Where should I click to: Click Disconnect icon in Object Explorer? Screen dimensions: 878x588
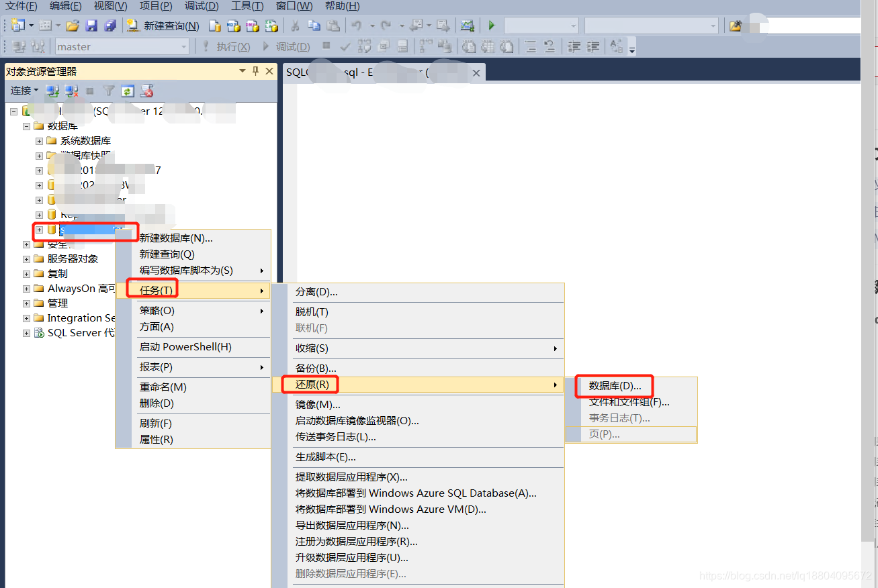point(71,90)
